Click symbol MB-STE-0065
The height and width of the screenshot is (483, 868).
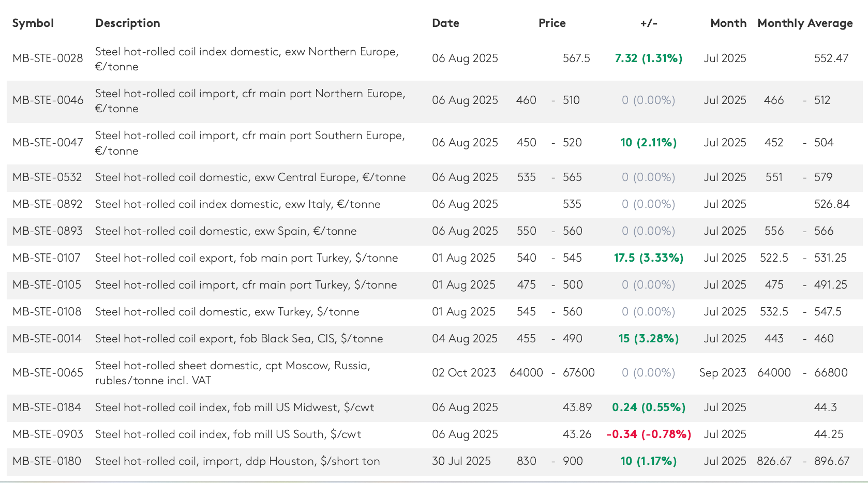click(48, 373)
